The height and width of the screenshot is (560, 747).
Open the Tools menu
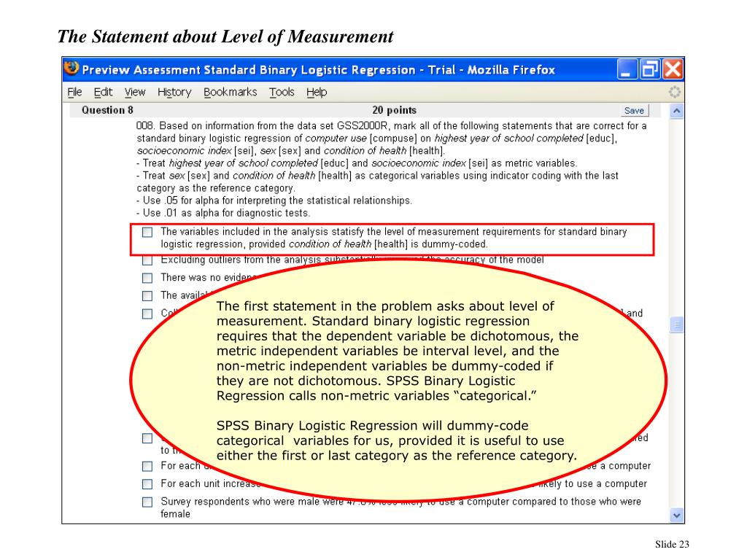click(282, 92)
